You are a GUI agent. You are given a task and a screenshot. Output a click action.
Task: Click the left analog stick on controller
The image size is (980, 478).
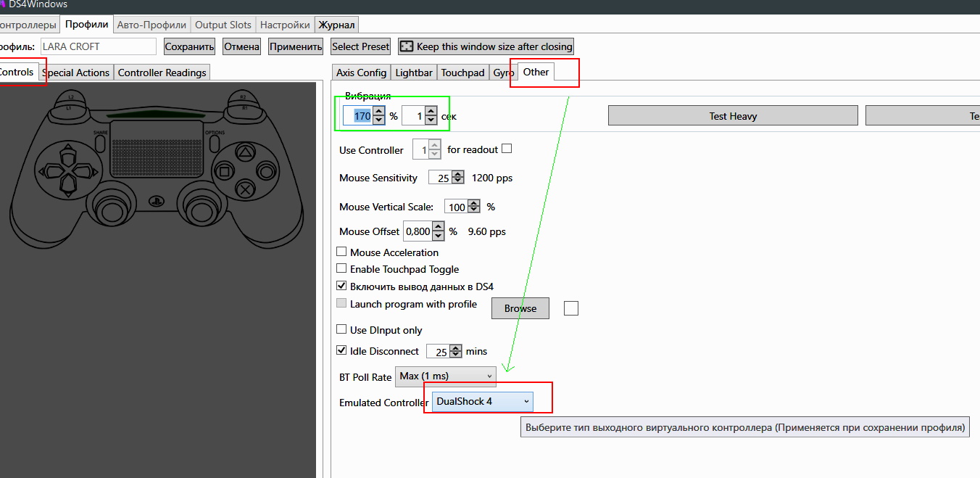[111, 211]
